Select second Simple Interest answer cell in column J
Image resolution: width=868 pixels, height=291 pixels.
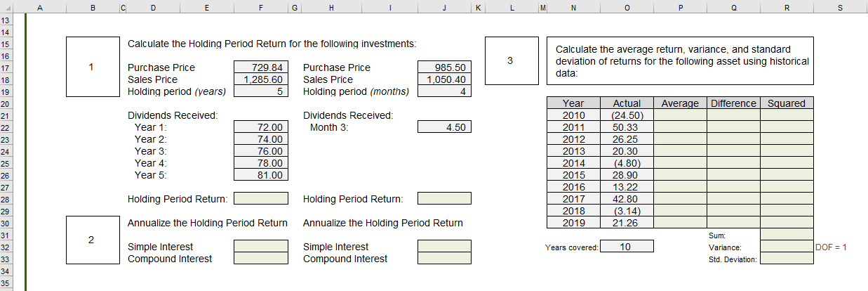point(444,247)
